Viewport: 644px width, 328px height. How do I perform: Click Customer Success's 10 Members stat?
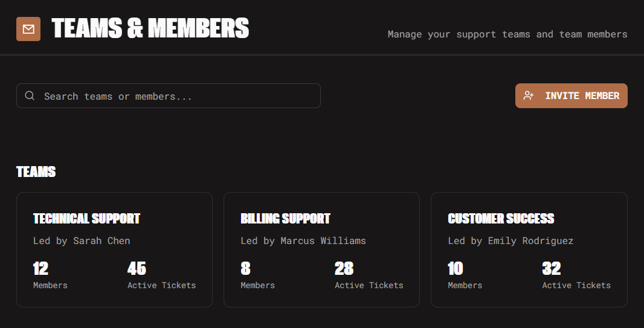(x=465, y=275)
